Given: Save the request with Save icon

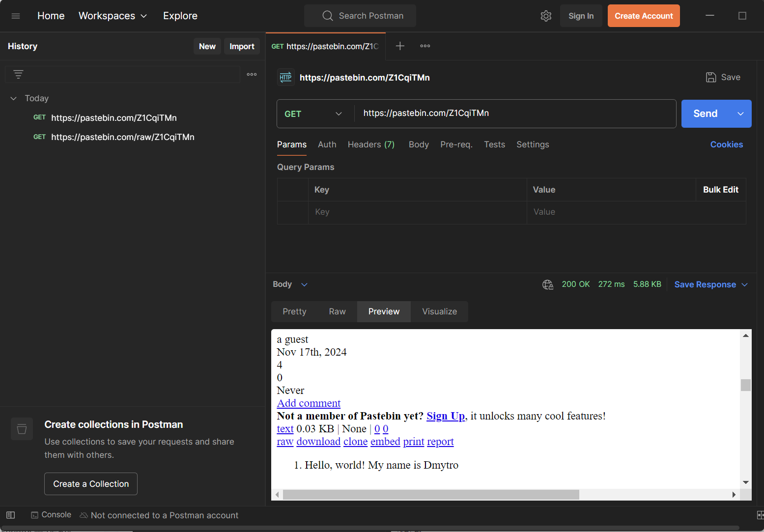Looking at the screenshot, I should pos(723,77).
